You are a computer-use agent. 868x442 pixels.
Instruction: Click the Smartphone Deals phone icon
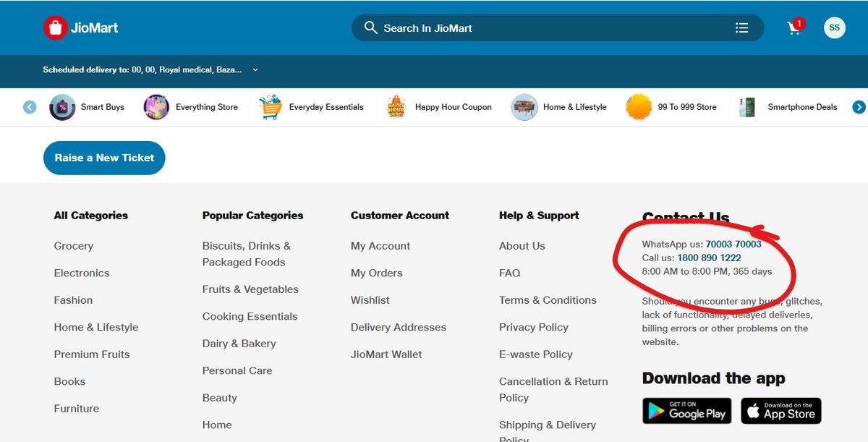point(747,107)
